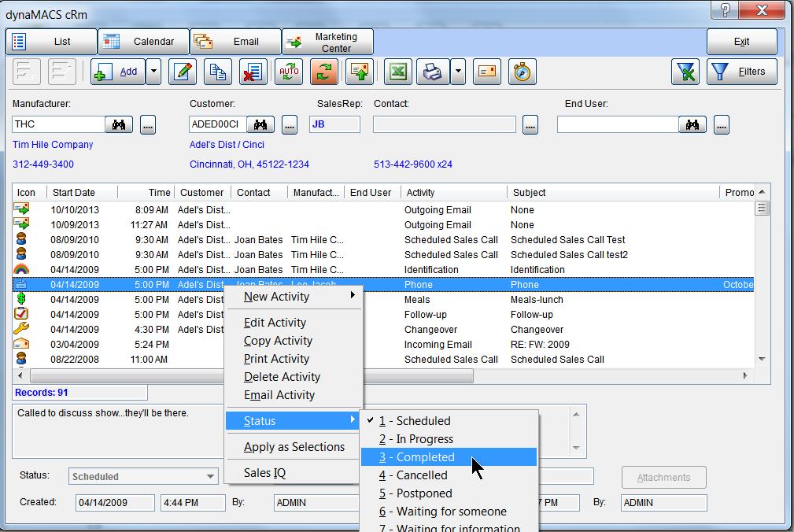Switch to the Calendar tab

[x=143, y=42]
